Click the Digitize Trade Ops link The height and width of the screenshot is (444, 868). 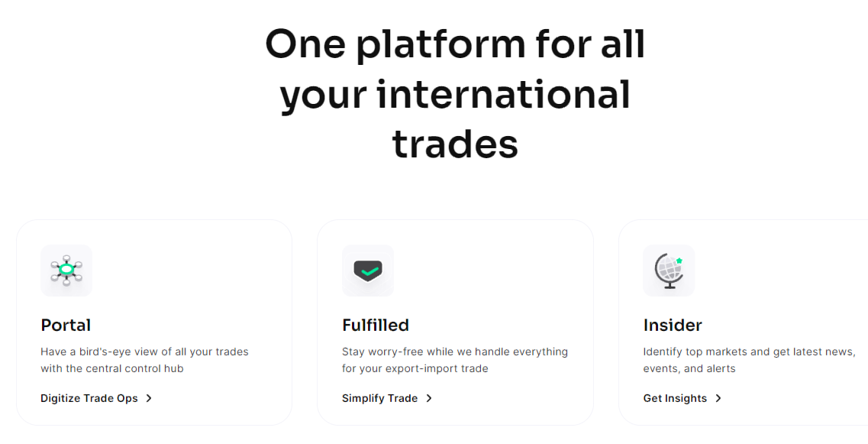tap(89, 398)
